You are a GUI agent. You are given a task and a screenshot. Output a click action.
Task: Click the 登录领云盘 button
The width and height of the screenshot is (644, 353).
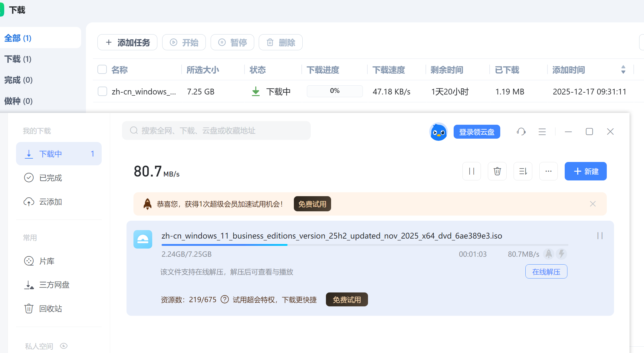pos(477,131)
